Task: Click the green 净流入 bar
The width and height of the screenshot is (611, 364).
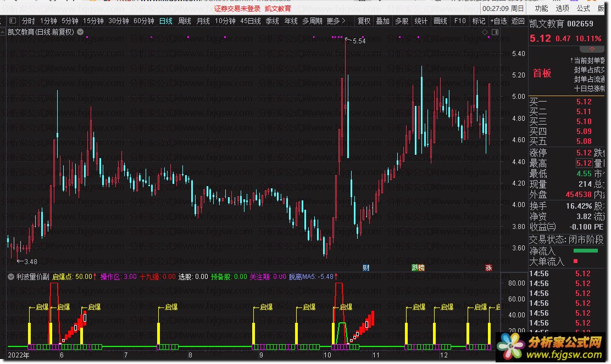Action: tap(586, 251)
